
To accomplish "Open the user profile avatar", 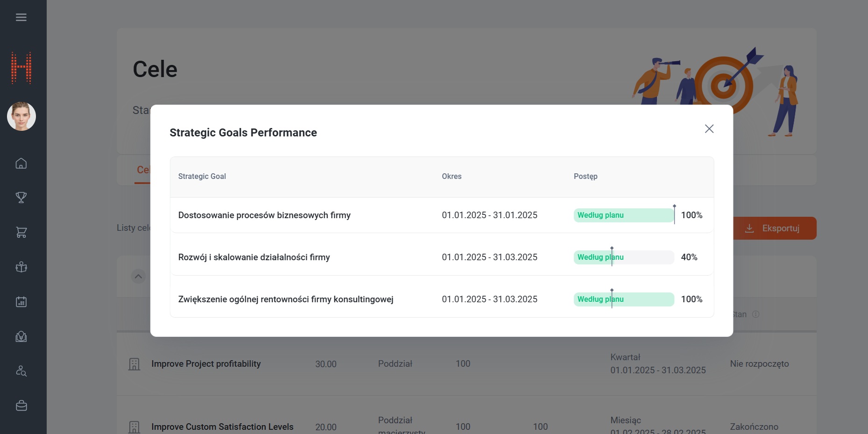I will [x=21, y=116].
